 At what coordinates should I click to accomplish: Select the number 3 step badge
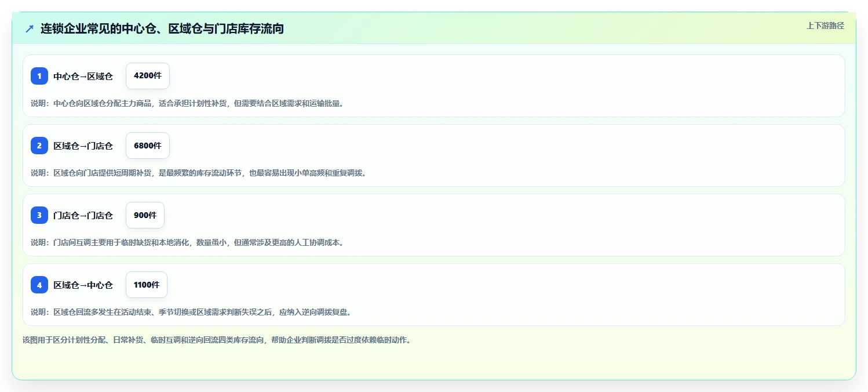point(39,215)
